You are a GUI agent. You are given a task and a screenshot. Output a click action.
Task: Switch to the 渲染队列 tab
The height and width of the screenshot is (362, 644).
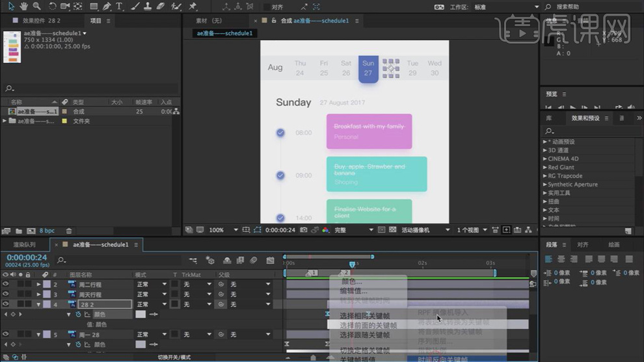coord(24,244)
